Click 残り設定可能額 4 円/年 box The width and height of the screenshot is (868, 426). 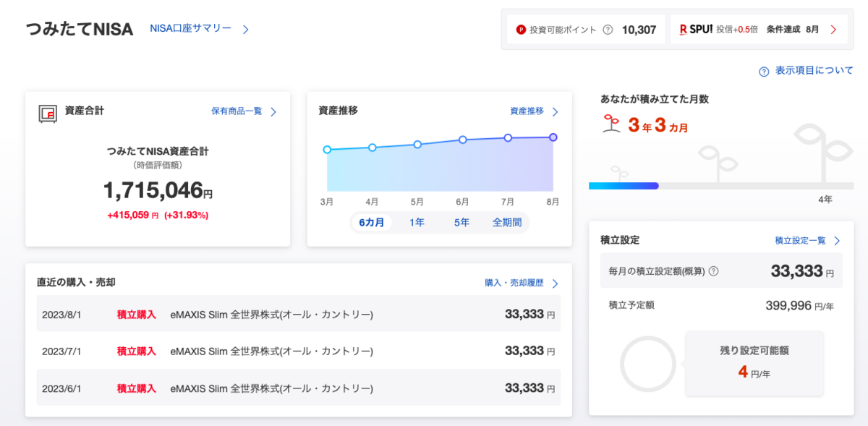[x=754, y=364]
